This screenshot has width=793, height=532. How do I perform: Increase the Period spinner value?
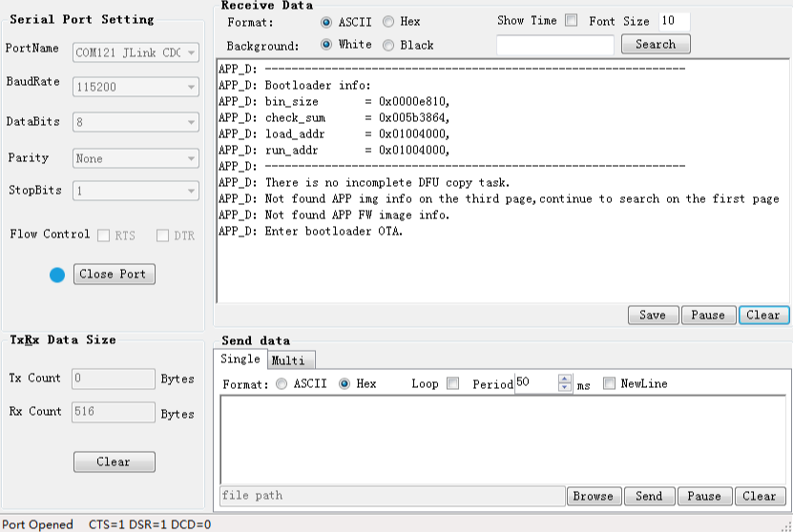point(565,379)
